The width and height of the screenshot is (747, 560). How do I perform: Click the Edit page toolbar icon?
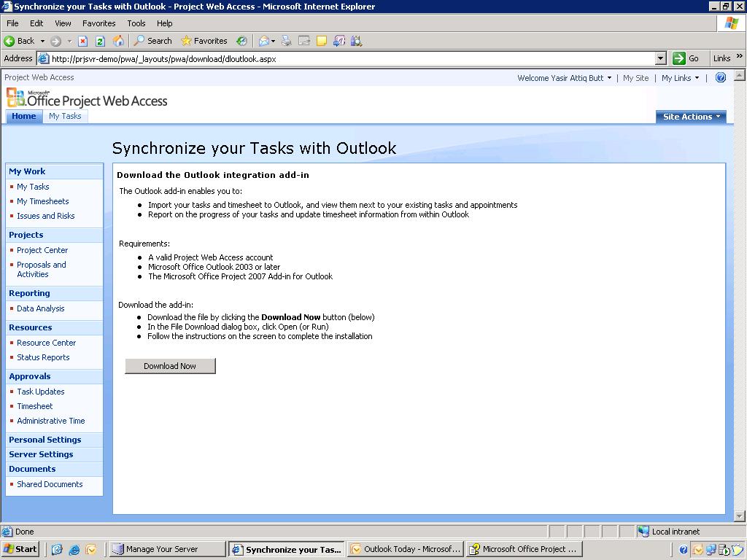[304, 41]
